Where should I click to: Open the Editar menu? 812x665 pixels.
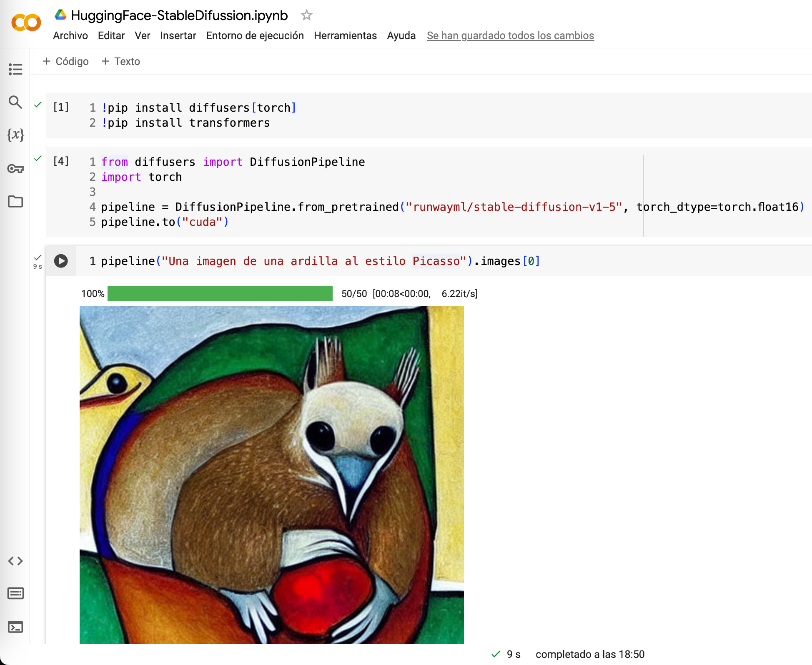coord(111,36)
